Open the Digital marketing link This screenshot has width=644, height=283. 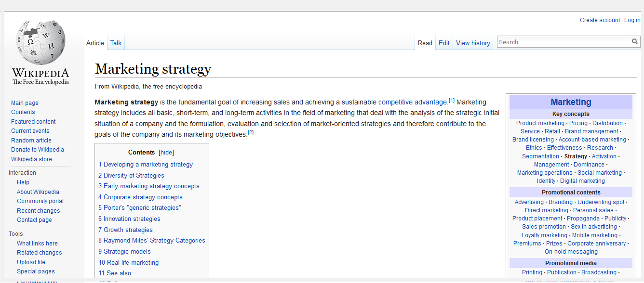click(582, 181)
